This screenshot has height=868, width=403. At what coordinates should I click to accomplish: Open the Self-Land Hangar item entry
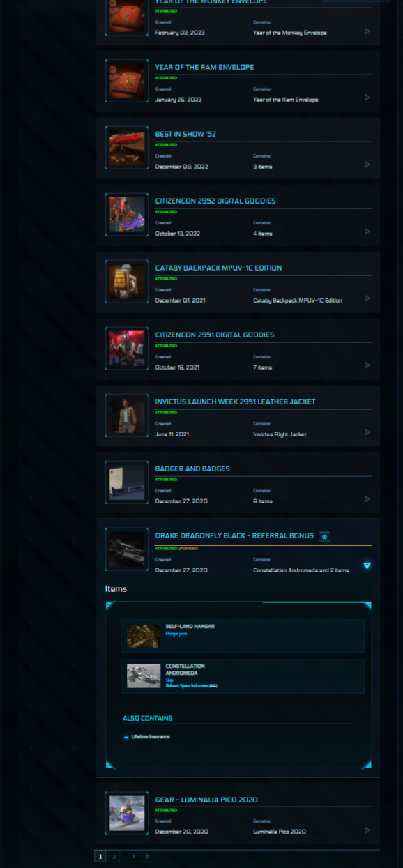[x=243, y=636]
